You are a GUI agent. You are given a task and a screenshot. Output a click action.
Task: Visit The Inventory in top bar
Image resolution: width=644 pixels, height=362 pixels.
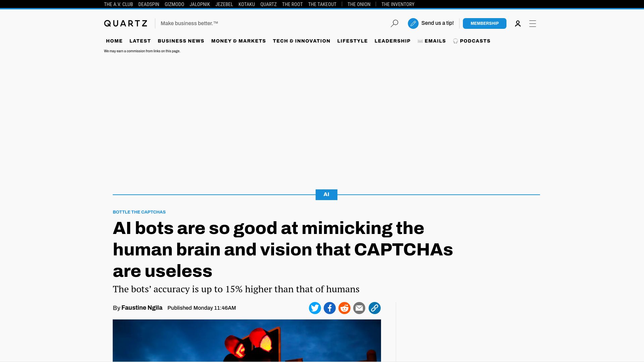[398, 4]
